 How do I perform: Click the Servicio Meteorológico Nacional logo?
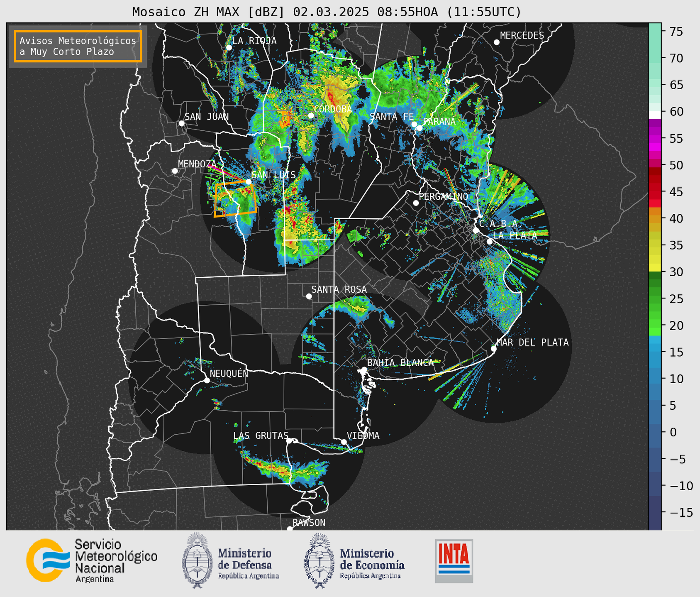click(x=92, y=560)
